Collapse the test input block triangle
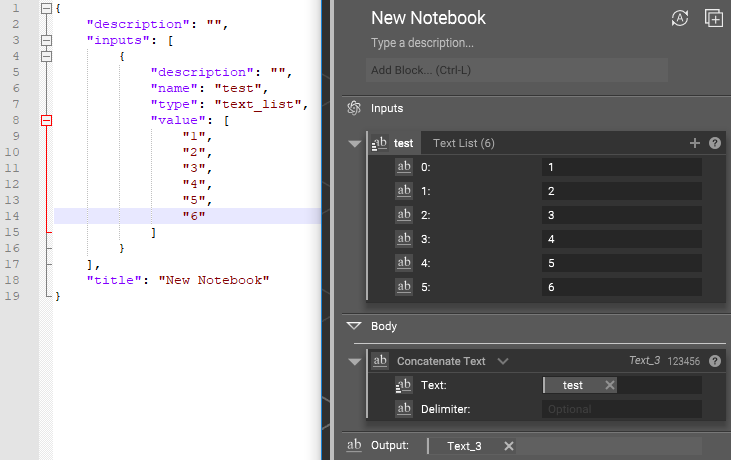Viewport: 731px width, 460px height. tap(354, 144)
